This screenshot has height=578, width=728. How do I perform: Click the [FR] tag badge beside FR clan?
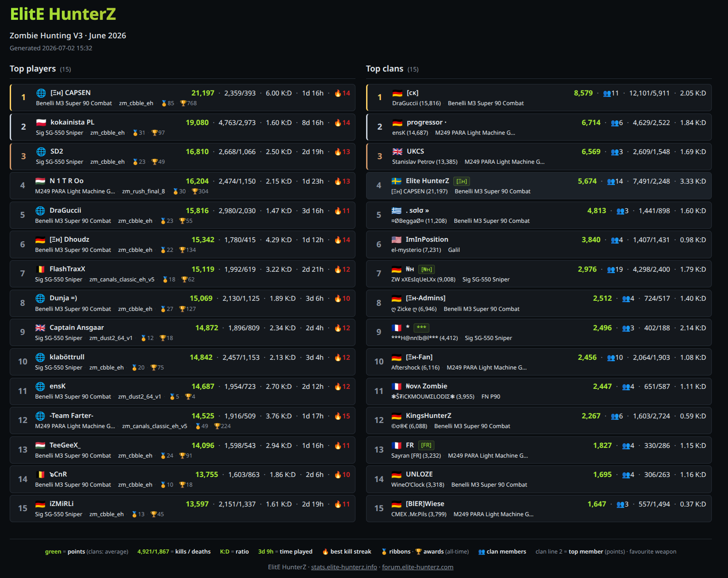(426, 446)
